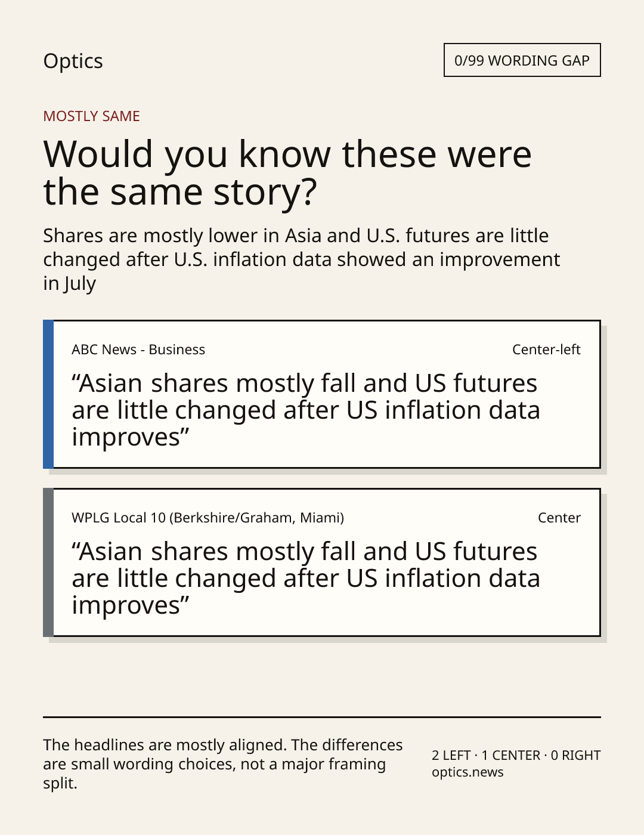Screen dimensions: 644x835
Task: Click the WPLG story card background
Action: tap(322, 562)
